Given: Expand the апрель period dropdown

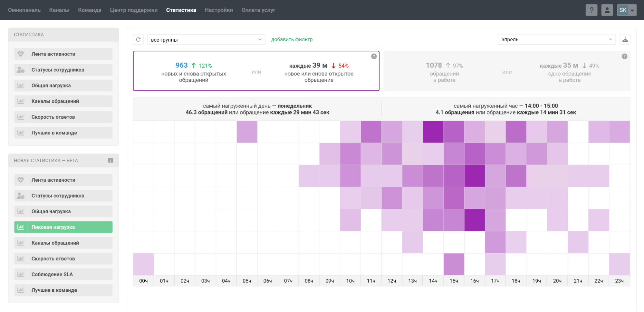Looking at the screenshot, I should click(x=556, y=39).
